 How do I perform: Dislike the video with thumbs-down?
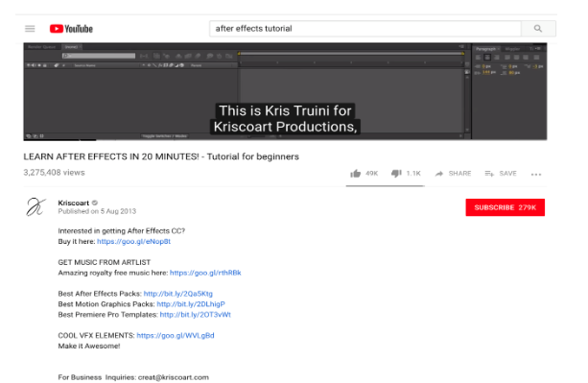coord(396,174)
